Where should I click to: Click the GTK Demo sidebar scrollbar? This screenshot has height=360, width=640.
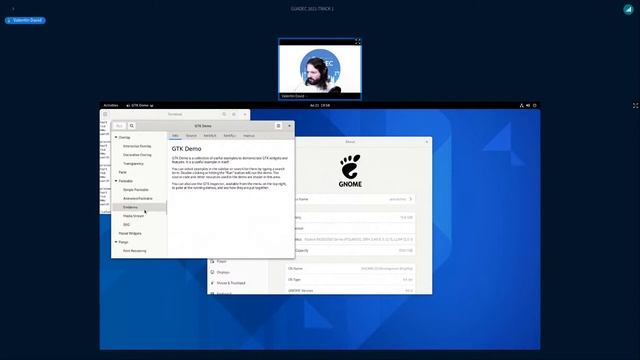(167, 208)
